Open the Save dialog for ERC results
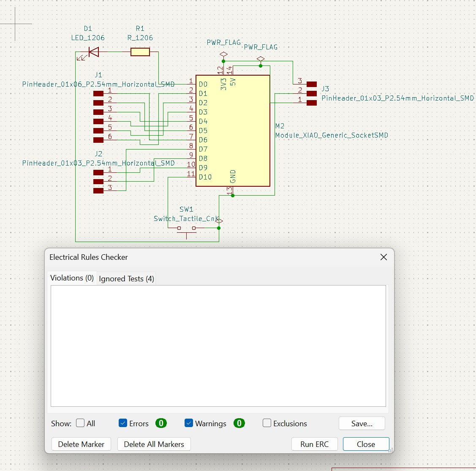Viewport: 476px width, 471px height. [362, 423]
